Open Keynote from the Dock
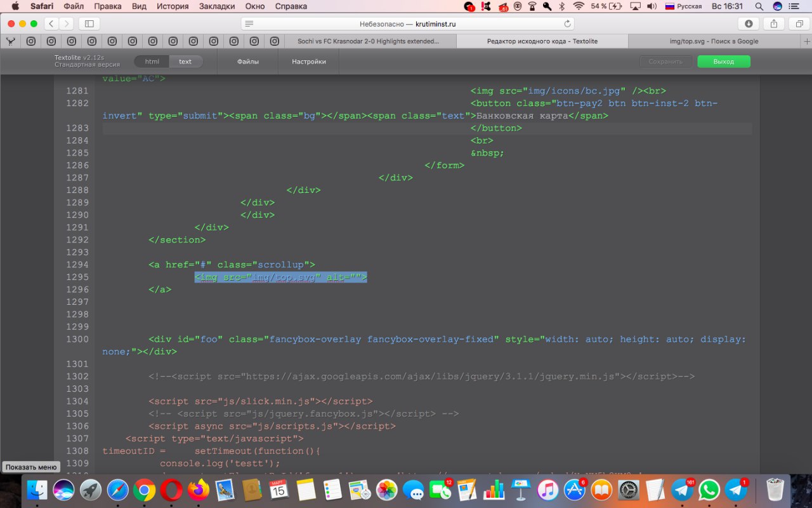The height and width of the screenshot is (508, 812). (x=521, y=490)
